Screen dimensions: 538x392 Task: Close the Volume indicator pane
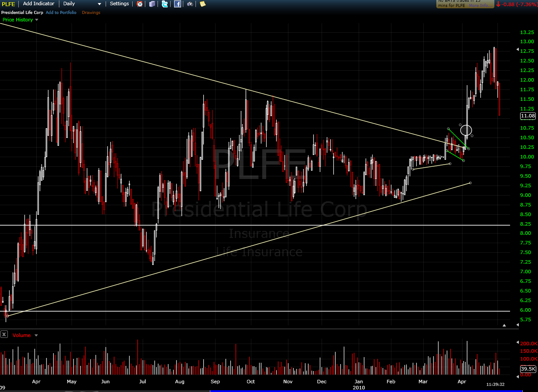(x=4, y=334)
